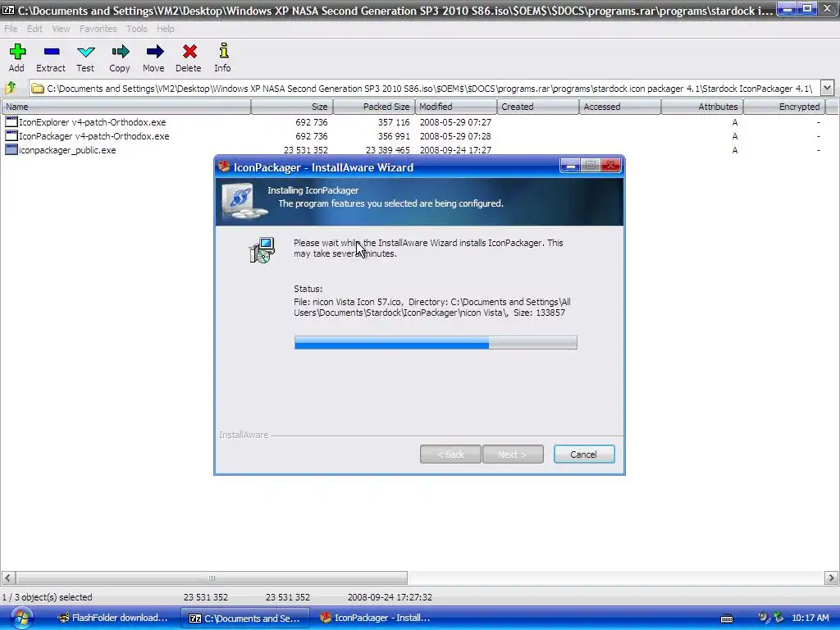This screenshot has height=630, width=840.
Task: Click the status bar date 2008-09-24 17:27:32
Action: 390,597
